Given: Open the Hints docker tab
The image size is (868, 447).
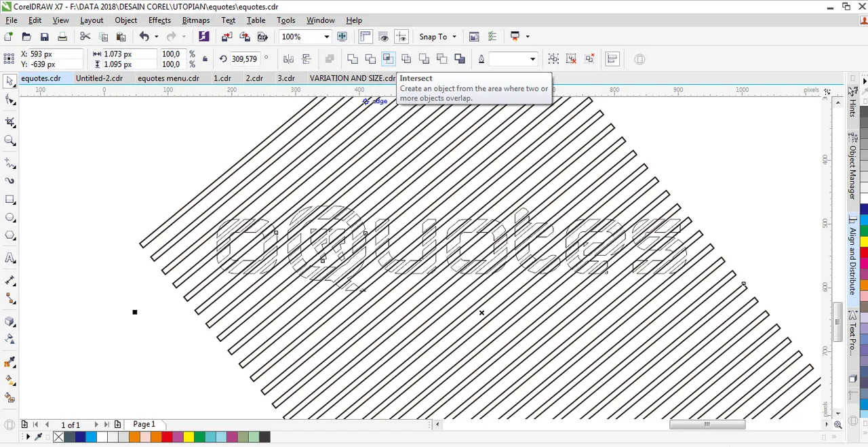Looking at the screenshot, I should [853, 102].
